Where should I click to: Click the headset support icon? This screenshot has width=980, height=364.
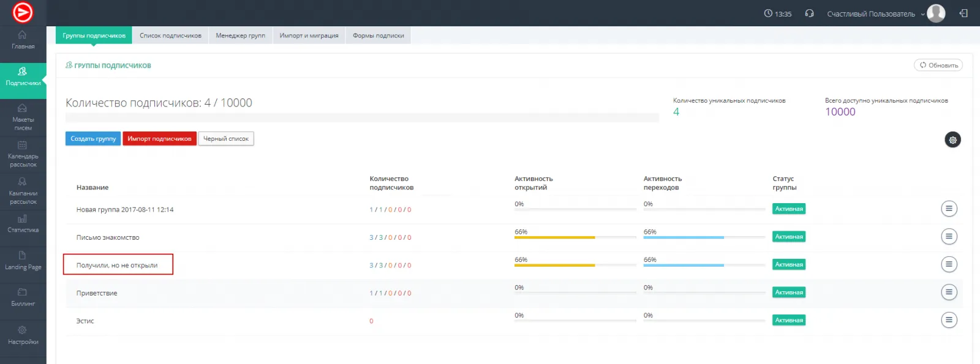click(x=809, y=13)
